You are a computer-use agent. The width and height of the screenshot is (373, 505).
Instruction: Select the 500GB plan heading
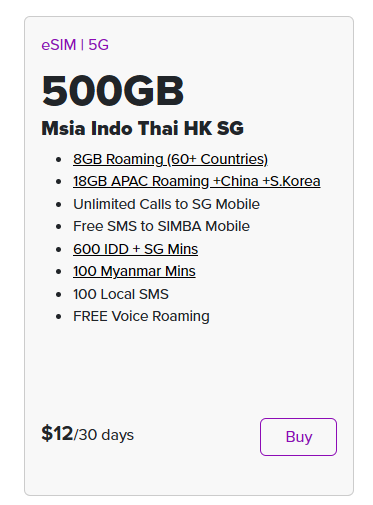pos(113,91)
